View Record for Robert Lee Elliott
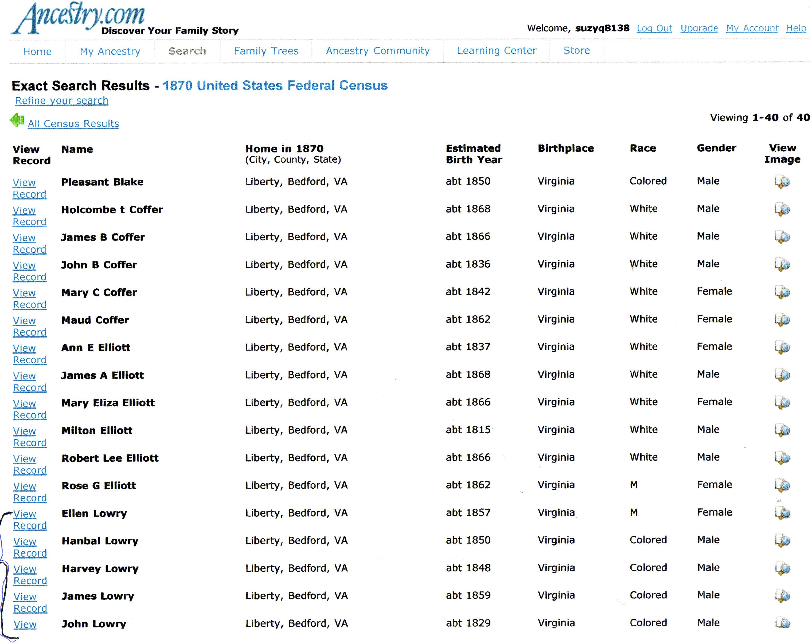812x644 pixels. tap(30, 465)
